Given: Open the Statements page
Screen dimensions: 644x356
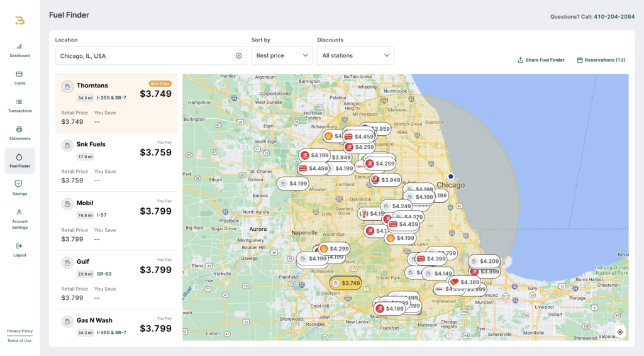Looking at the screenshot, I should coord(19,133).
